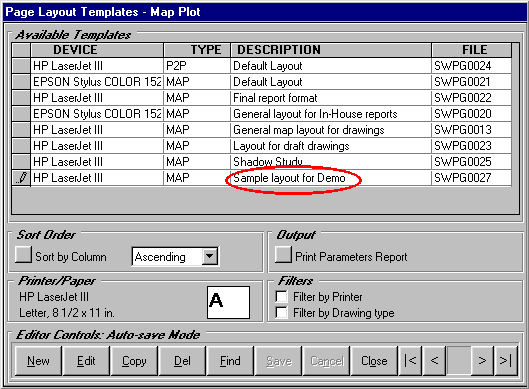
Task: Click General layout for In-House reports
Action: 331,114
